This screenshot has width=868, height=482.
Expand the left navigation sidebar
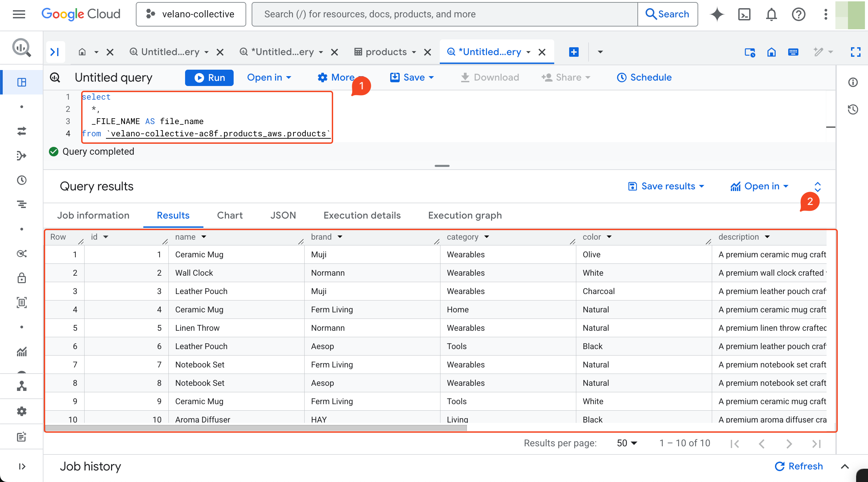22,466
